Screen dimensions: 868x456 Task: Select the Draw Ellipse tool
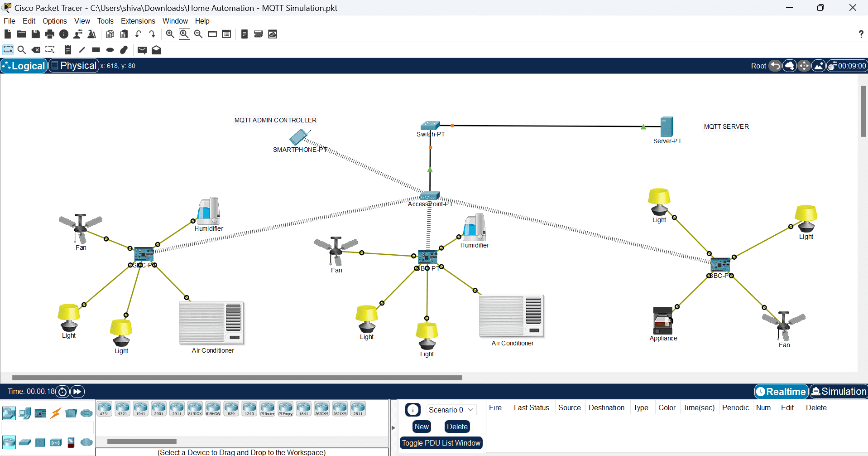pyautogui.click(x=110, y=50)
